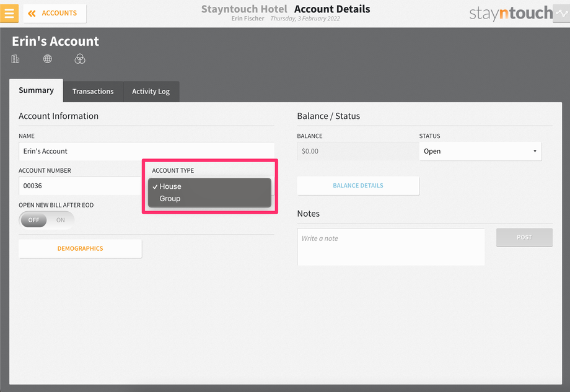The width and height of the screenshot is (570, 392).
Task: Click the staff name Erin Fischer in the header
Action: point(248,19)
